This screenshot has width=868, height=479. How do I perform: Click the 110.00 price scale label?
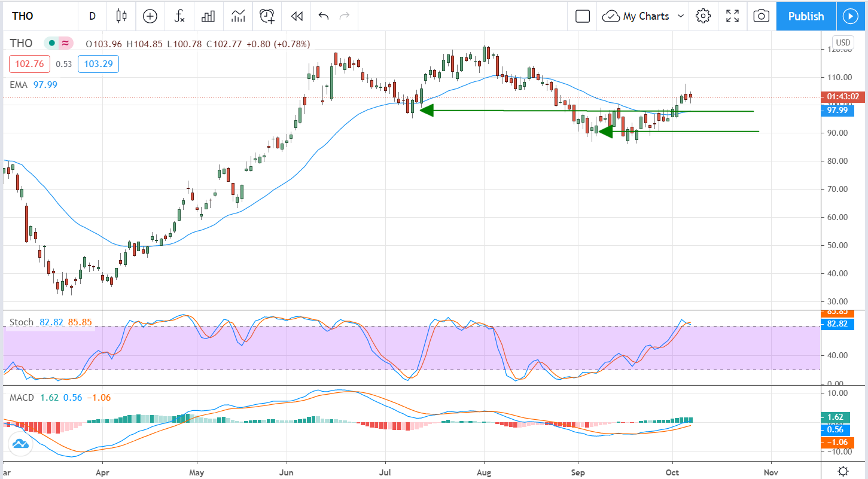840,77
